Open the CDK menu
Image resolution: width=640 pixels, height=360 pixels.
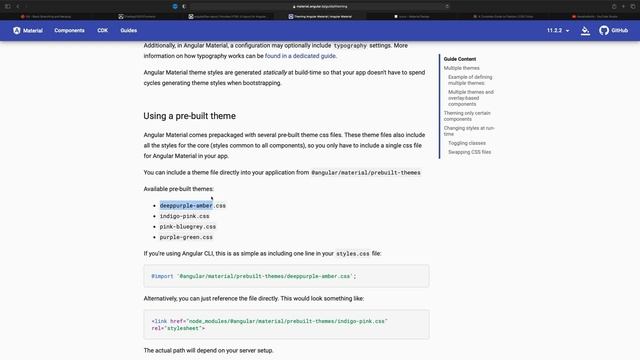click(x=102, y=30)
